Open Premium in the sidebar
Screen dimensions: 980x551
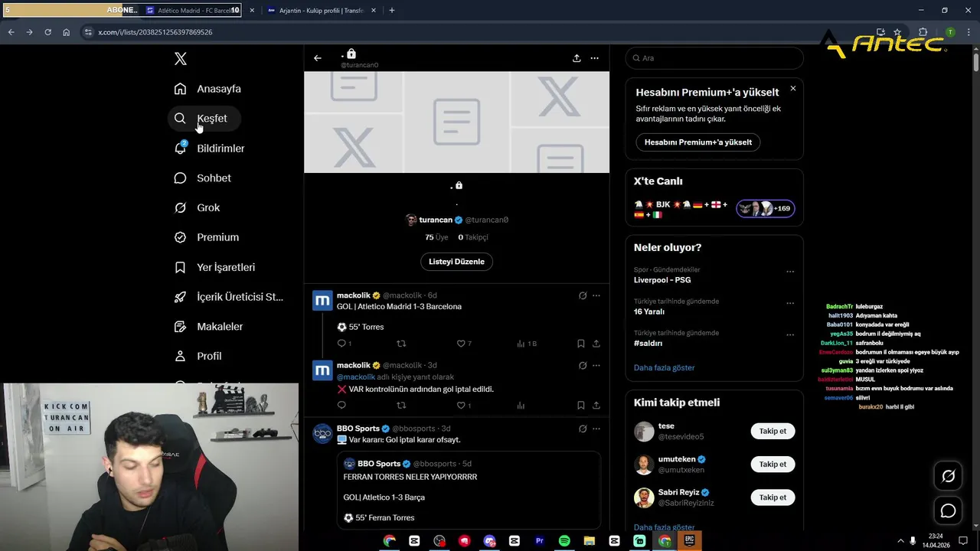pos(207,237)
